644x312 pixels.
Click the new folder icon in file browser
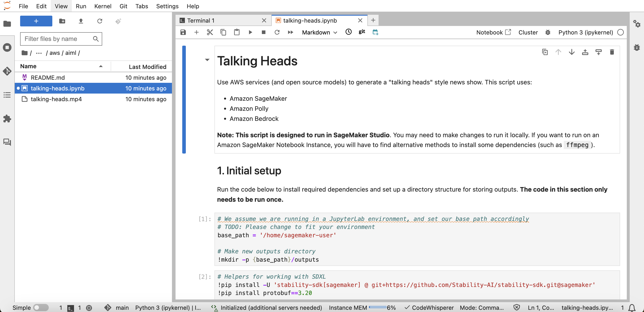pyautogui.click(x=62, y=21)
